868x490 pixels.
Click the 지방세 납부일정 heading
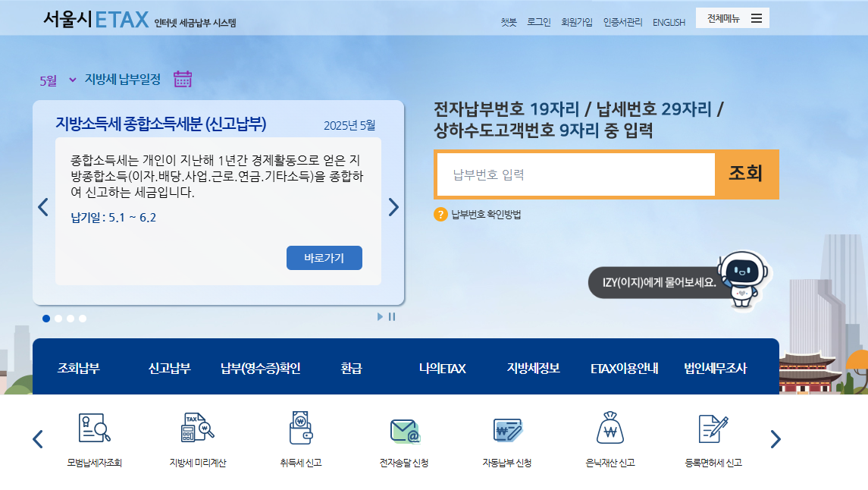pyautogui.click(x=122, y=80)
